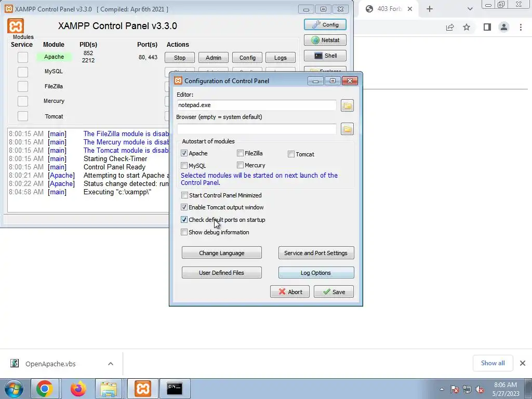This screenshot has height=399, width=532.
Task: Enable Start Control Panel Minimized
Action: (x=184, y=195)
